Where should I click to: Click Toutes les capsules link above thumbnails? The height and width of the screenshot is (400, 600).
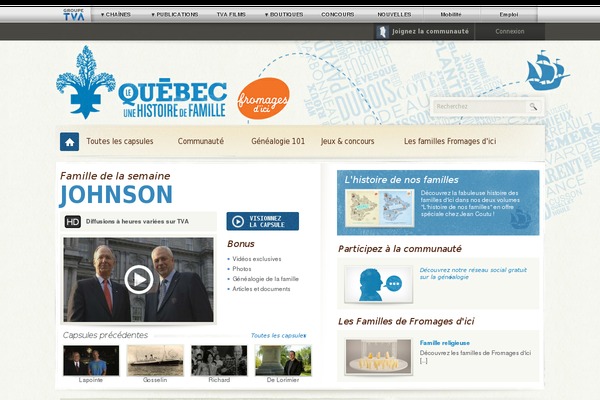(x=279, y=336)
